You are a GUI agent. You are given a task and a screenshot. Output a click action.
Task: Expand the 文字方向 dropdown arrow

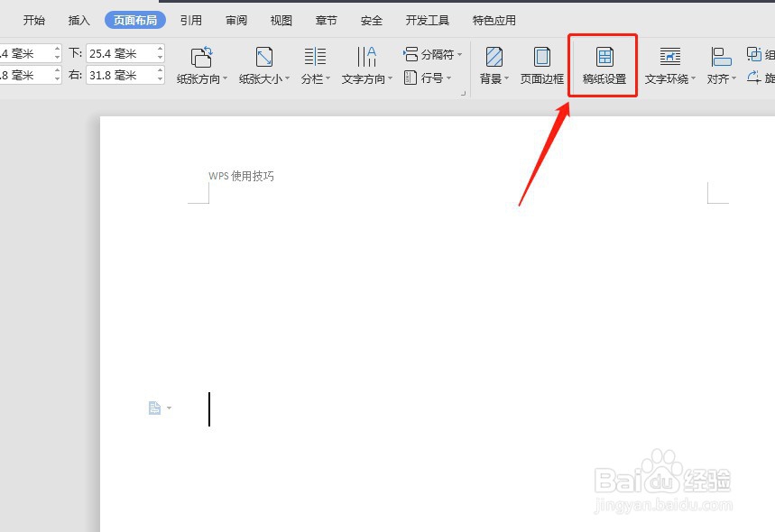click(x=390, y=78)
